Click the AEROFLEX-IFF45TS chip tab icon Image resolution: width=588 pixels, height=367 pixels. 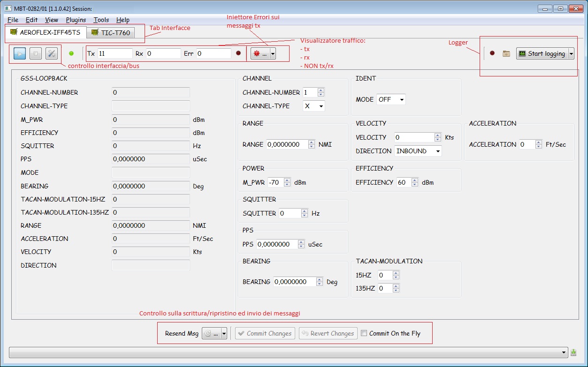point(14,32)
